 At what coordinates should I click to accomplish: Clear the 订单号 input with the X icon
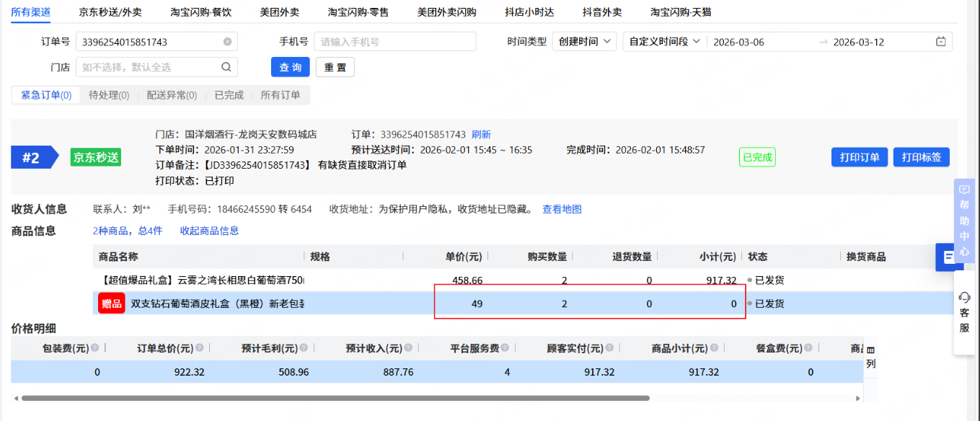(227, 42)
